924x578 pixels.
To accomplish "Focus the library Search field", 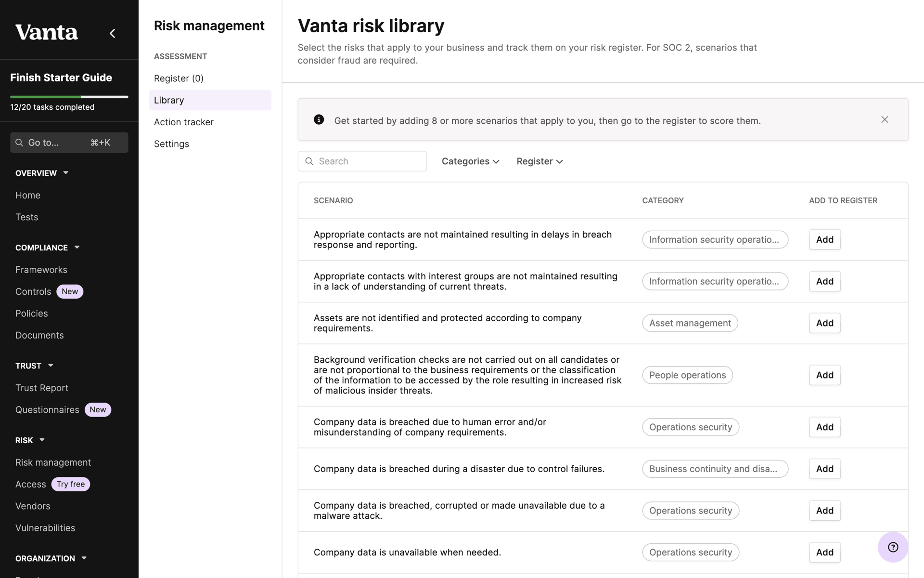I will 362,161.
